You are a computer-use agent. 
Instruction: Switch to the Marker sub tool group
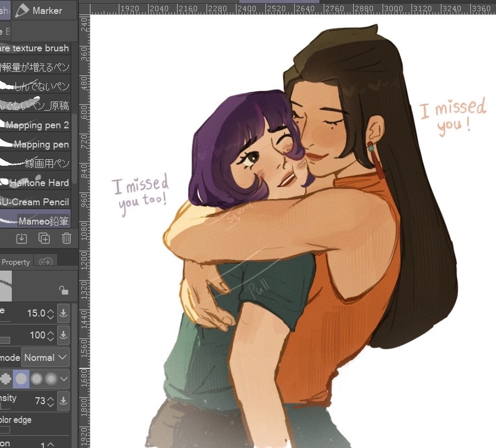click(44, 11)
